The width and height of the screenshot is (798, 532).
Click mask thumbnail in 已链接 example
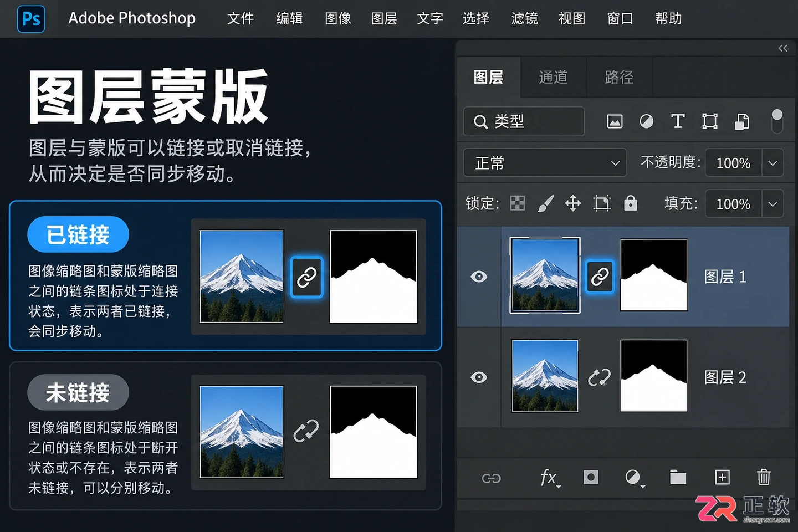(373, 276)
